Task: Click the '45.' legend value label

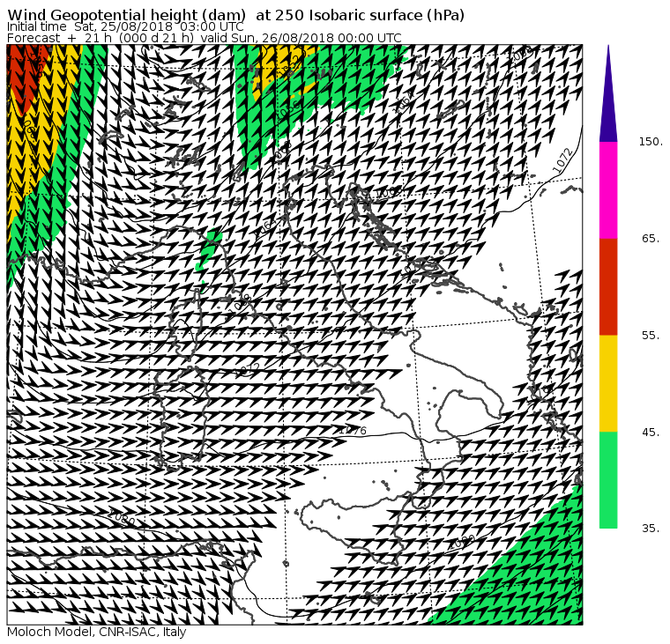Action: click(651, 433)
